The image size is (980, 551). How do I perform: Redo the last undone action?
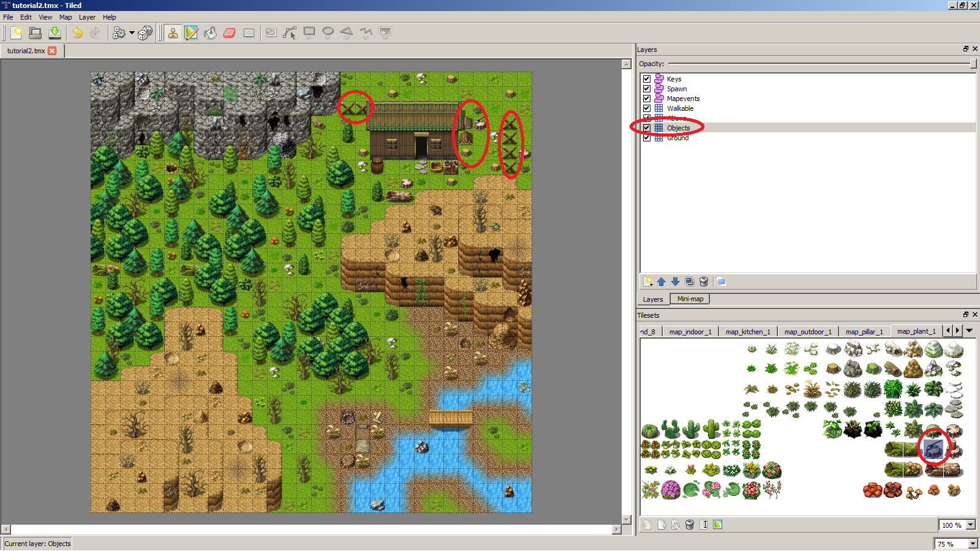(96, 33)
